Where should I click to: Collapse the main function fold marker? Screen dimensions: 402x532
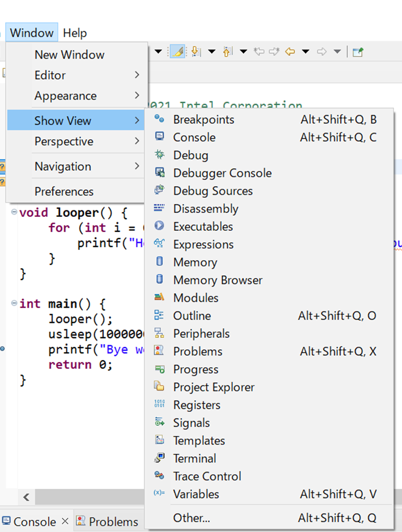[14, 303]
